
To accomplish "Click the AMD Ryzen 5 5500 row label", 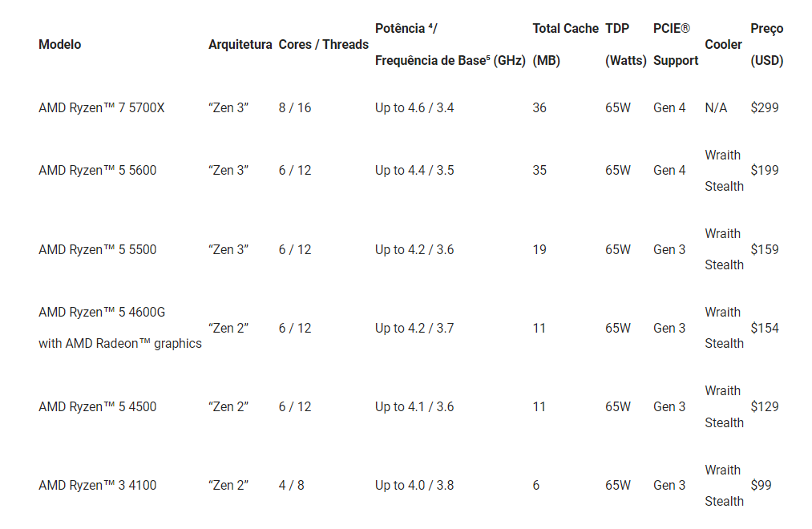I will coord(97,249).
